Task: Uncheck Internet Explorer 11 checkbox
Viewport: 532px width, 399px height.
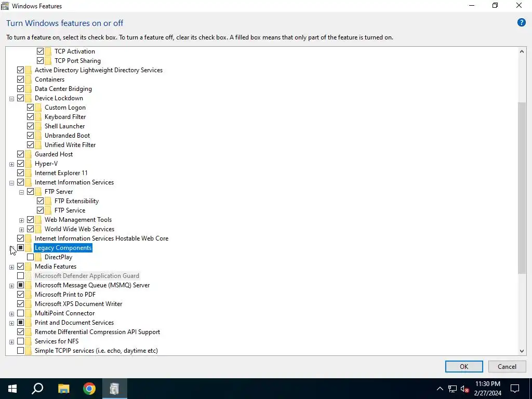Action: coord(20,173)
